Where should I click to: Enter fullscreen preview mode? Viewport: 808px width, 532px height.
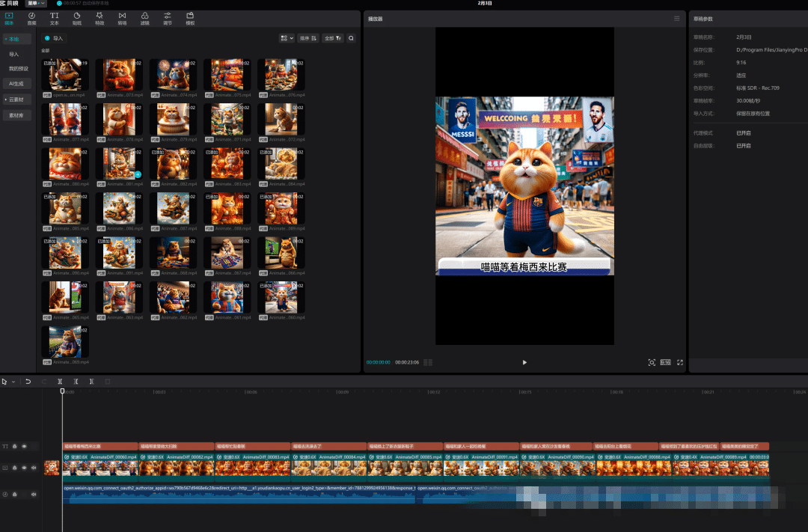(680, 362)
